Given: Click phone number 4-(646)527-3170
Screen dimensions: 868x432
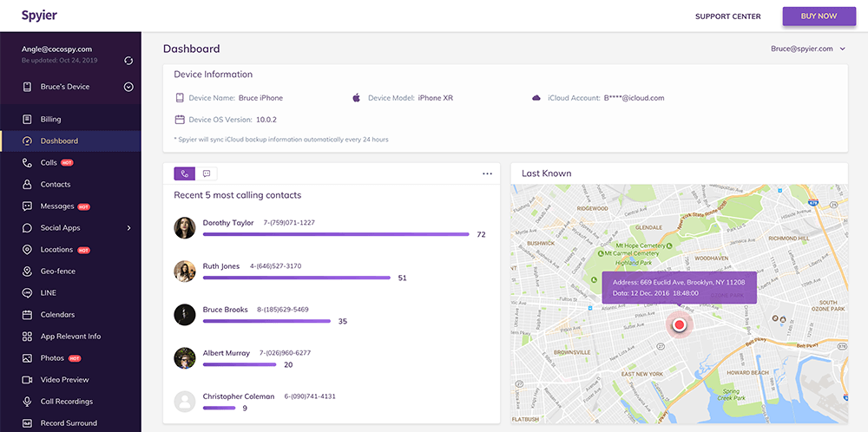Looking at the screenshot, I should (x=276, y=266).
